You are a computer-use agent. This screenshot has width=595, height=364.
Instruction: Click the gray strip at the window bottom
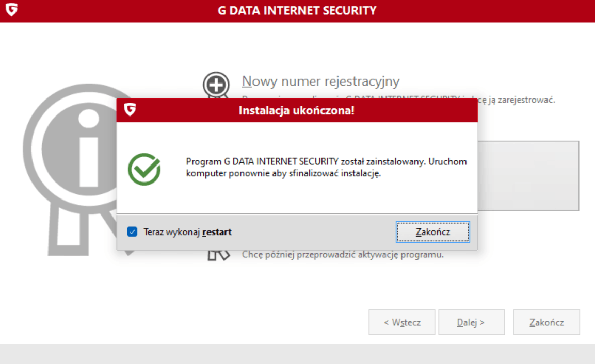(297, 354)
